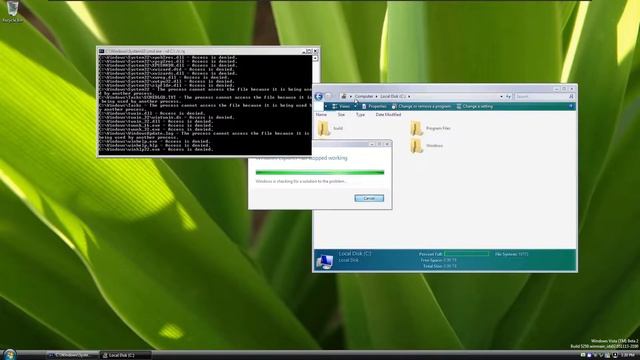Open the Views toolbar button
The width and height of the screenshot is (640, 360).
[341, 107]
